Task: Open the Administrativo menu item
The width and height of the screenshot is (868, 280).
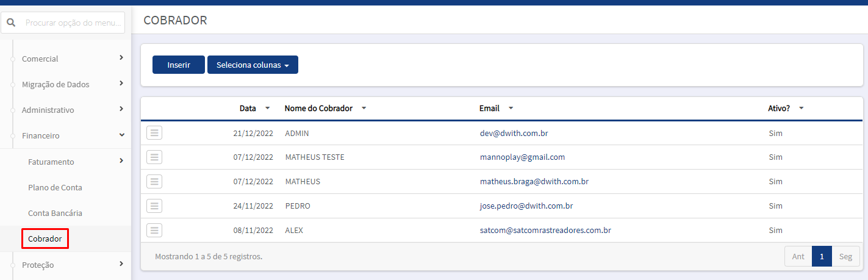Action: point(48,110)
